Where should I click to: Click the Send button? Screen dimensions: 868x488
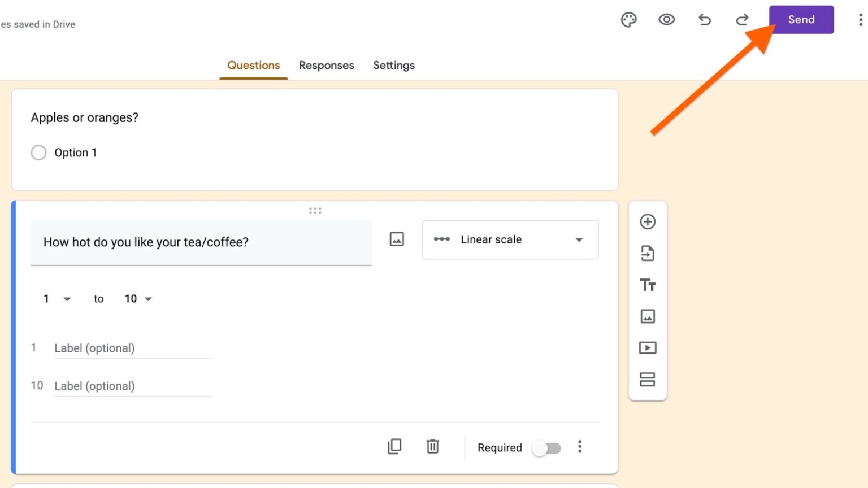(801, 19)
